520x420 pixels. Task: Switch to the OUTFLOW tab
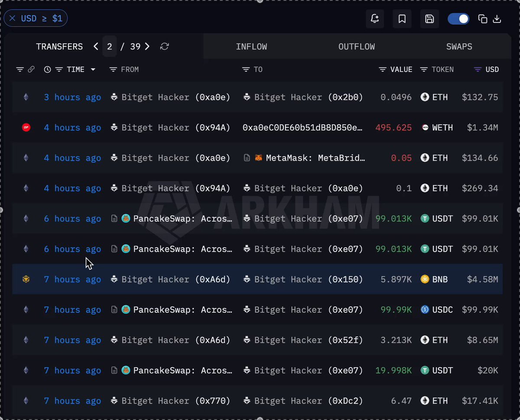(x=357, y=46)
